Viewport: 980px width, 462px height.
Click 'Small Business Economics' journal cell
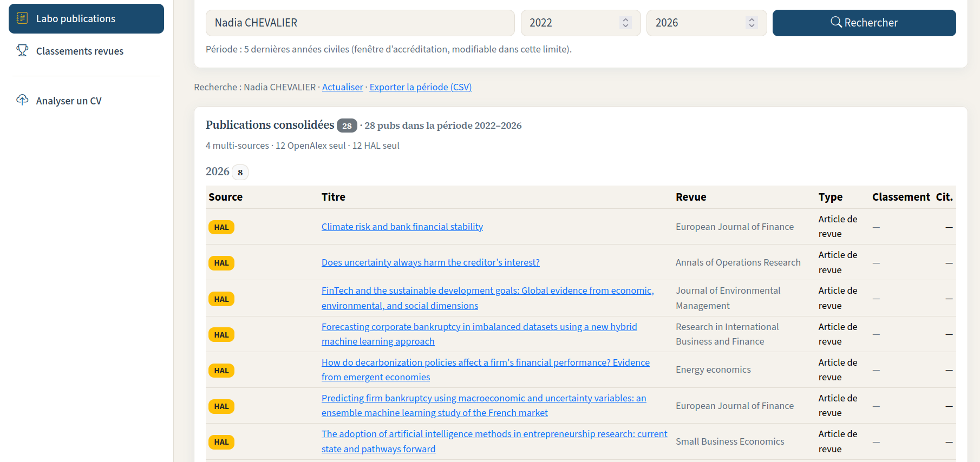point(730,441)
